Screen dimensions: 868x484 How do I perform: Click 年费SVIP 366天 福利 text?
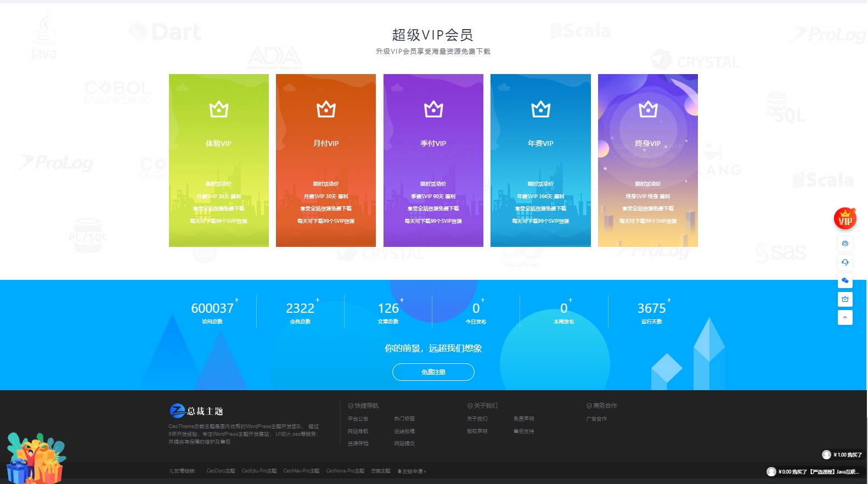540,196
